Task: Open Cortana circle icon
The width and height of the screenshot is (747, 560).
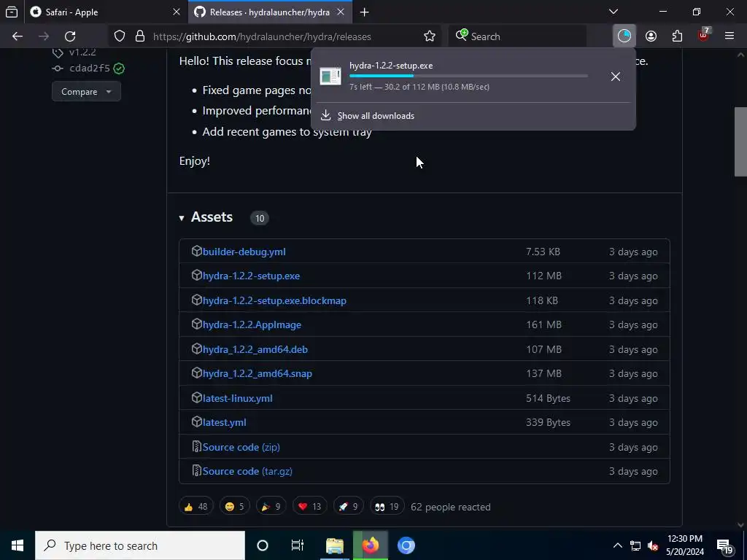Action: click(263, 545)
